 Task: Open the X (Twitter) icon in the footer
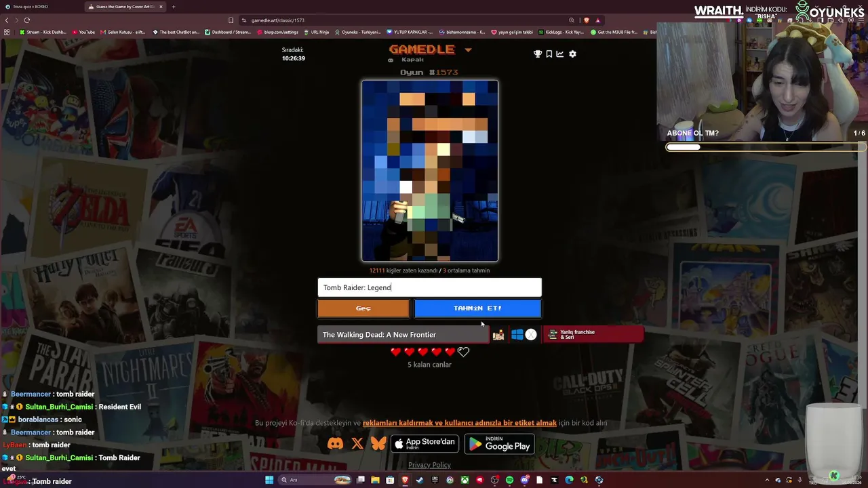[x=357, y=444]
